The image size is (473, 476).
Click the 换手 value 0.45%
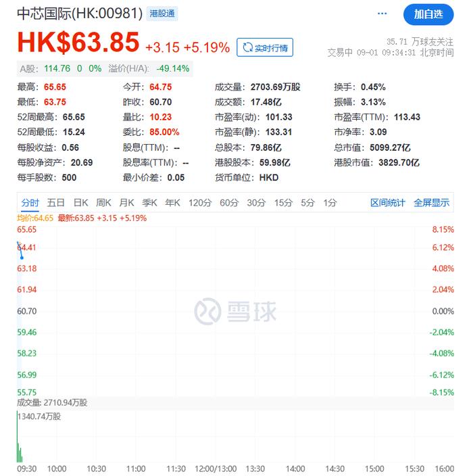[x=373, y=87]
